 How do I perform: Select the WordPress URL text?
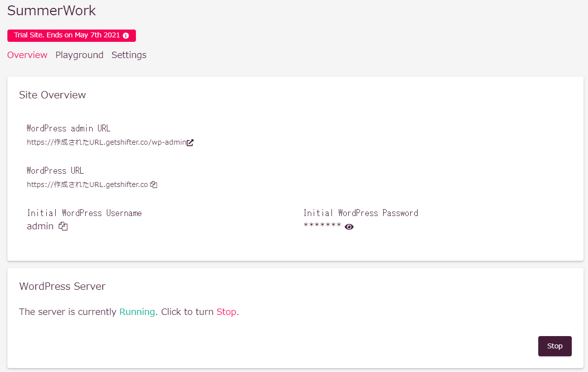click(x=87, y=185)
